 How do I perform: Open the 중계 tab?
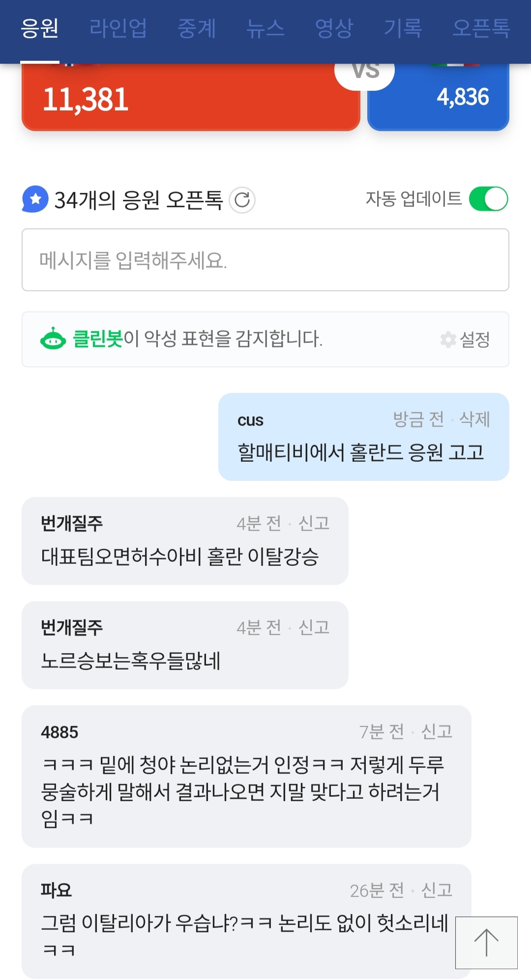(197, 28)
